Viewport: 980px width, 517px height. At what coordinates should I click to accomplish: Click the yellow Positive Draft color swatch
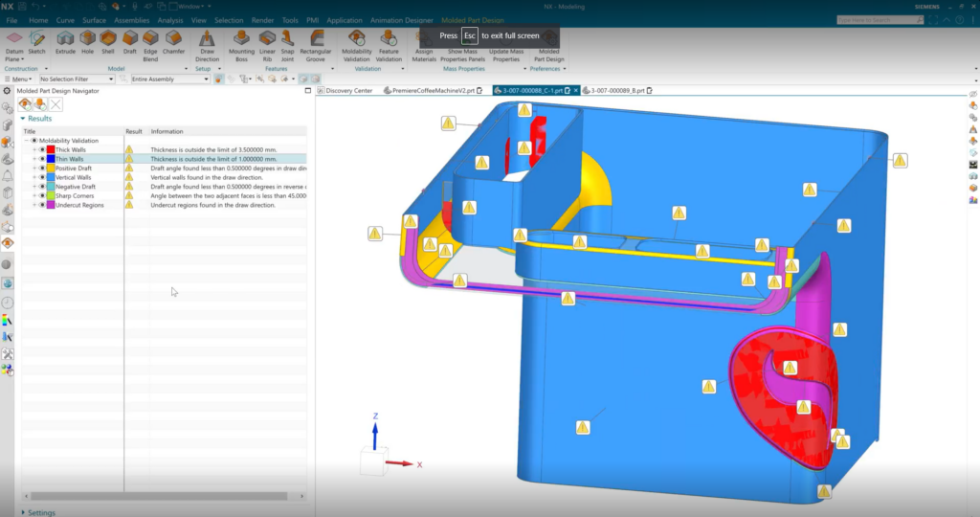(51, 169)
